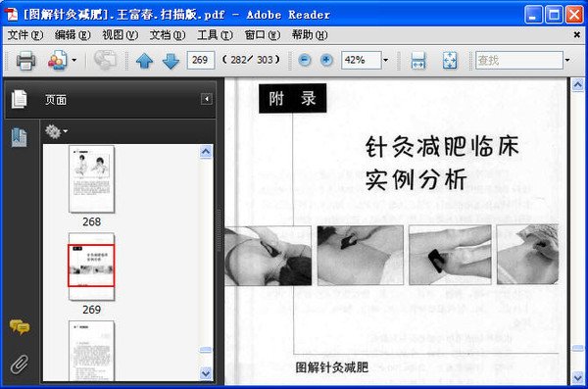
Task: Collapse the 页面 panel with arrow button
Action: coord(206,99)
